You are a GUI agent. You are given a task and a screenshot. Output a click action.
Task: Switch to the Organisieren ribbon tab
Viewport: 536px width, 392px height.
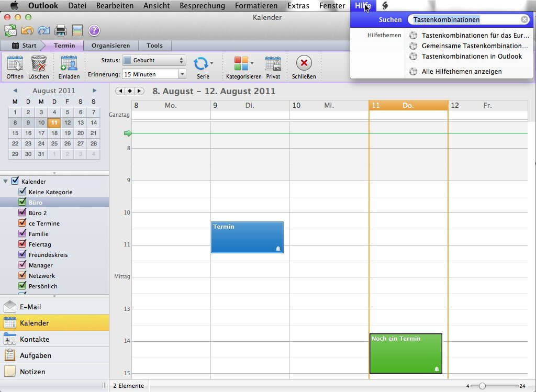111,46
